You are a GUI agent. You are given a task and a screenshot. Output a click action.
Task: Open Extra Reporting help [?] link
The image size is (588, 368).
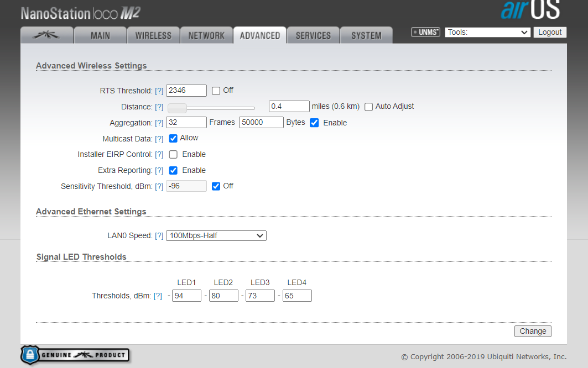tap(159, 171)
